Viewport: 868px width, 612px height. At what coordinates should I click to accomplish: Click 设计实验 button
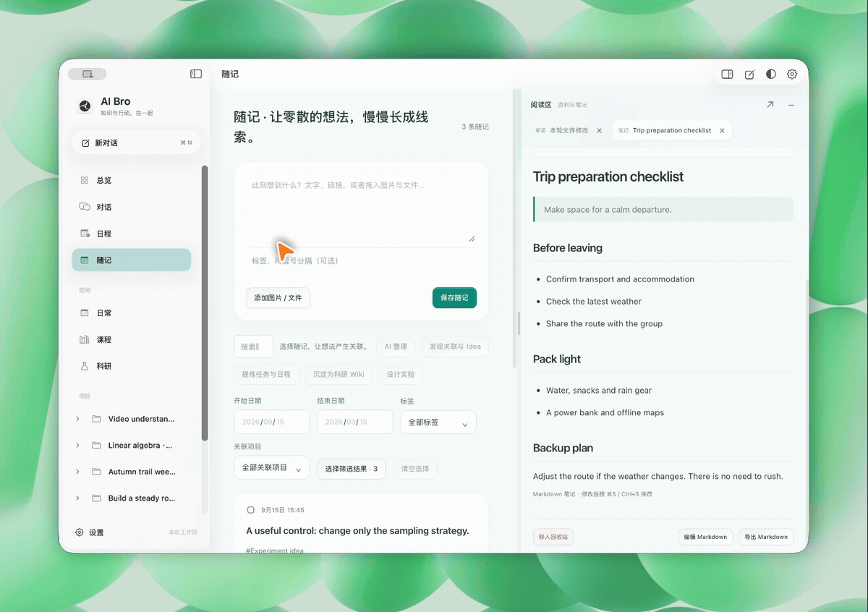[401, 375]
